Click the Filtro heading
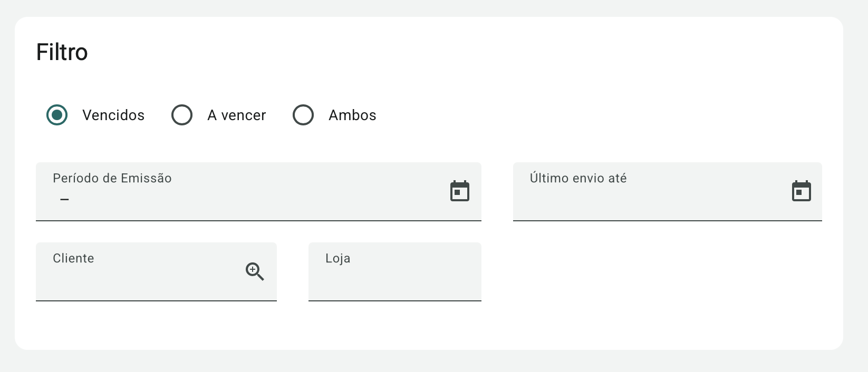 tap(62, 52)
